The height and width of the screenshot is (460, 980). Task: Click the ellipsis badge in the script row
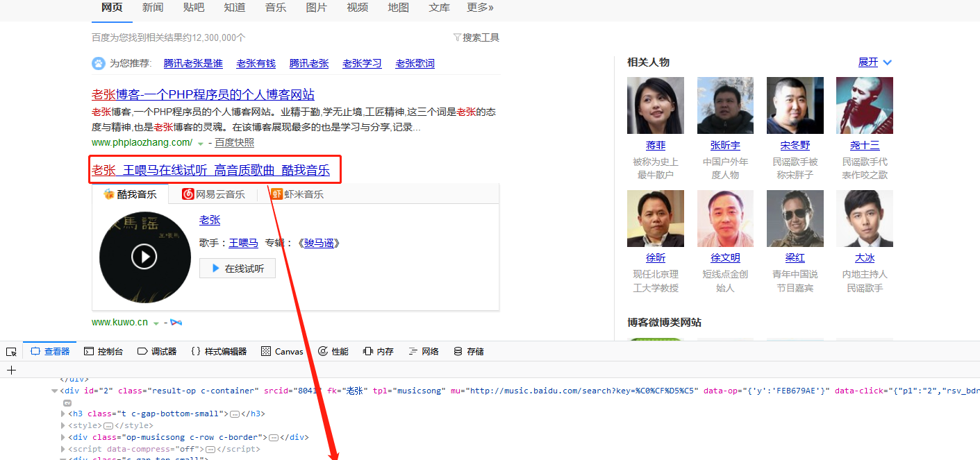tap(210, 450)
